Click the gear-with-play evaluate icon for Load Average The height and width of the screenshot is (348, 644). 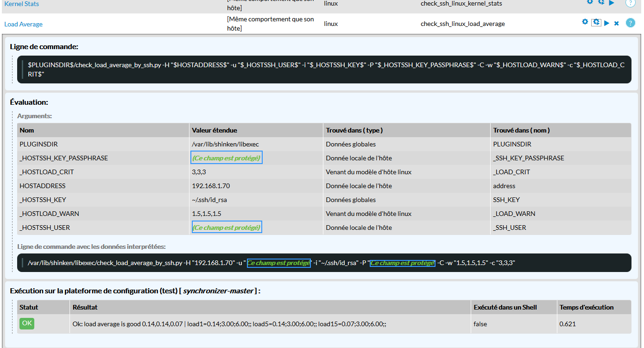pyautogui.click(x=596, y=22)
